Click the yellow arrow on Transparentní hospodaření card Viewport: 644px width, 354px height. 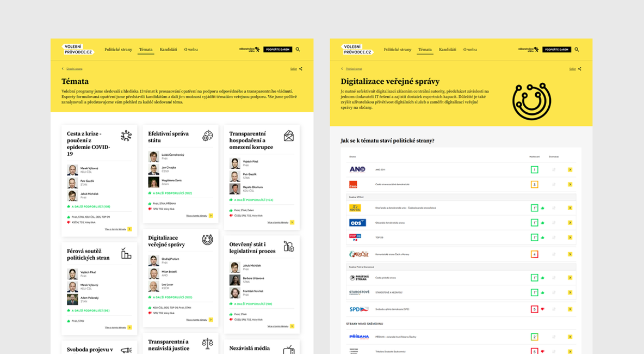pyautogui.click(x=292, y=222)
